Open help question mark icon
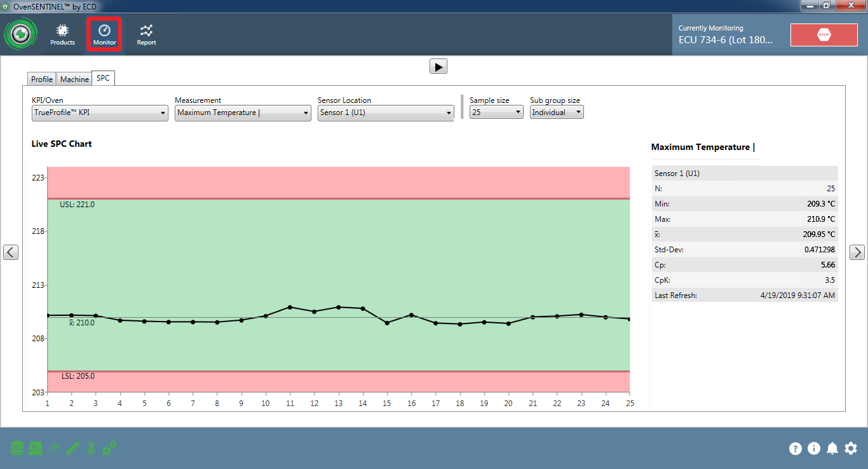This screenshot has height=469, width=868. click(796, 449)
